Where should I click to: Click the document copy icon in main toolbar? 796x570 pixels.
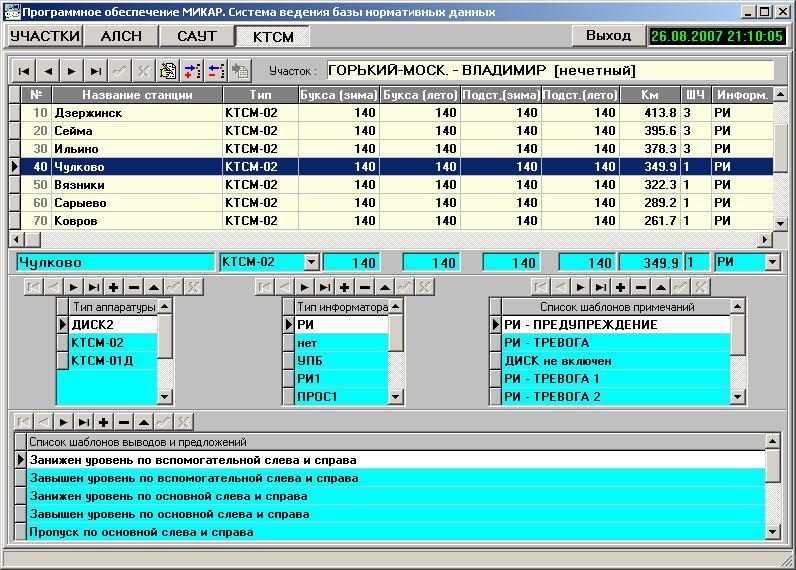pyautogui.click(x=167, y=71)
